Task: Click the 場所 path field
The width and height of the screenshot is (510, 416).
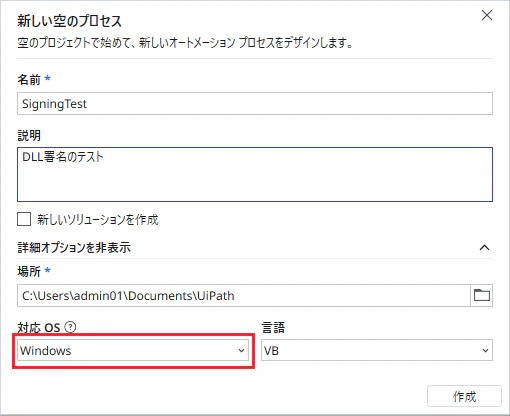Action: click(x=244, y=296)
